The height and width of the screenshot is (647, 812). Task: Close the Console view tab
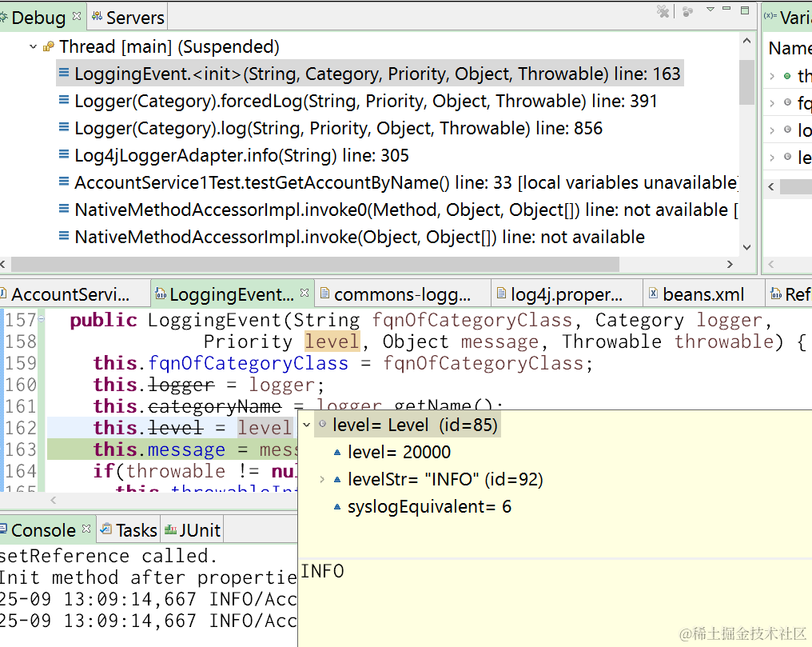click(86, 529)
